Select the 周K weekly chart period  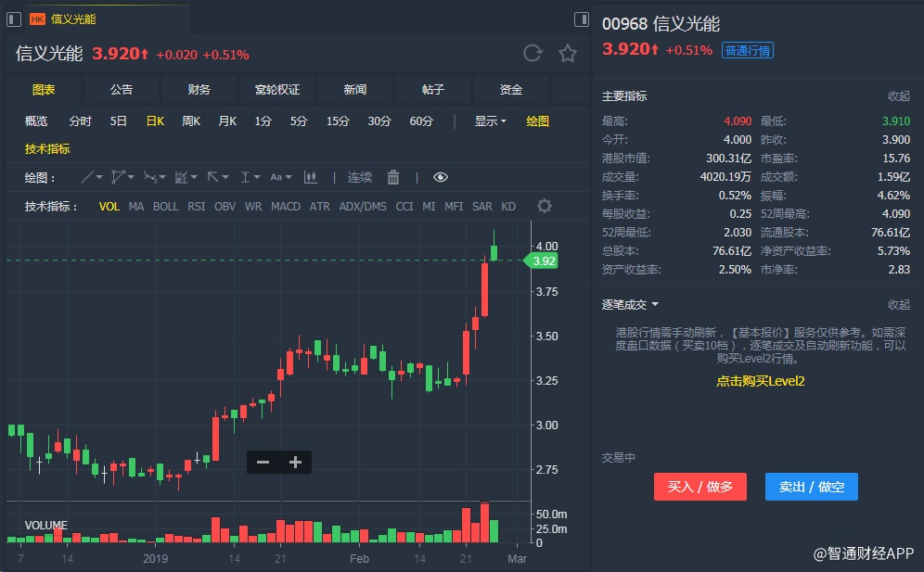pyautogui.click(x=191, y=121)
